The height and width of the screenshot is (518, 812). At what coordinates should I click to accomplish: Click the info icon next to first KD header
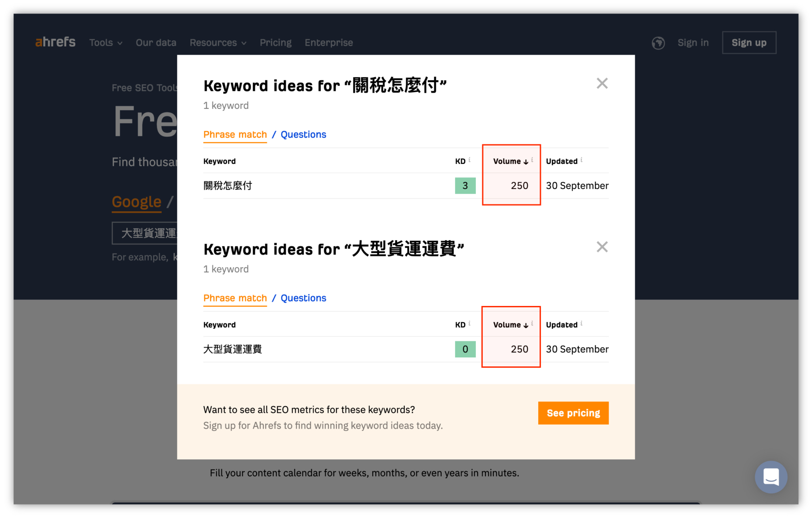click(470, 160)
